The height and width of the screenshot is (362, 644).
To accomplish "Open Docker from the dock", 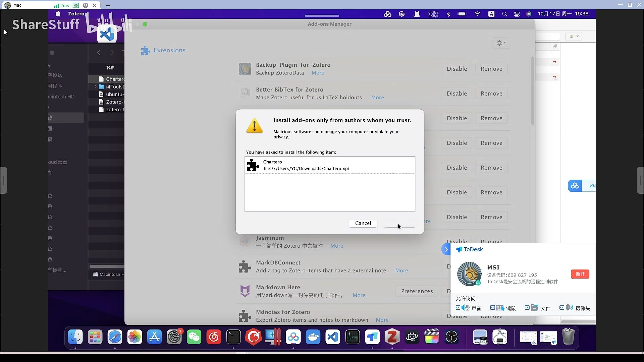I will [313, 337].
